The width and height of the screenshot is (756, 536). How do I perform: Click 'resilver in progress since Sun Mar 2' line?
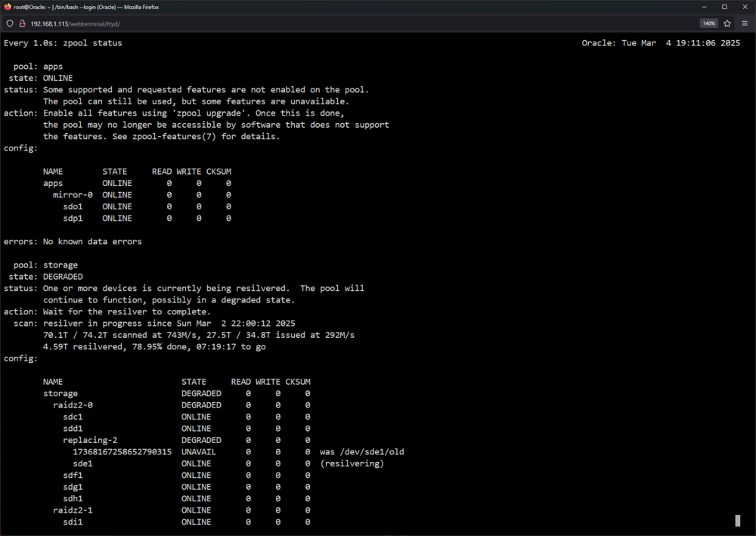[x=154, y=324]
